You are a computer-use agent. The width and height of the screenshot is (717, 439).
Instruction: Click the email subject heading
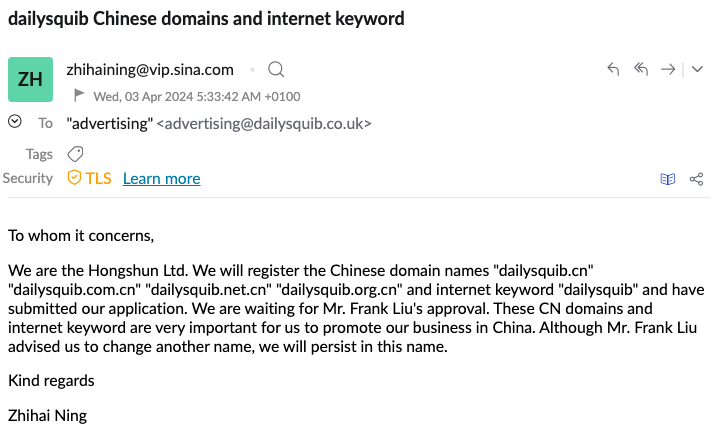(x=206, y=18)
